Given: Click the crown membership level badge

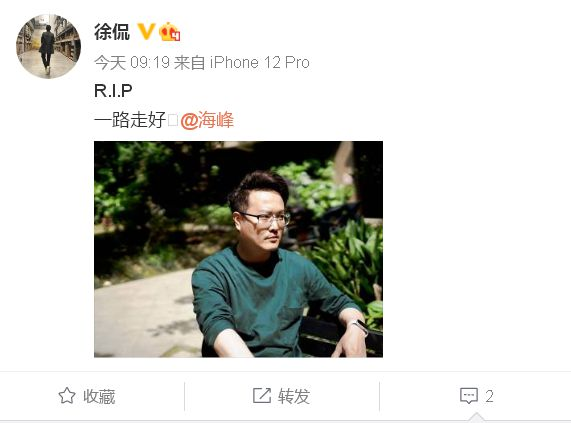Looking at the screenshot, I should click(x=170, y=32).
